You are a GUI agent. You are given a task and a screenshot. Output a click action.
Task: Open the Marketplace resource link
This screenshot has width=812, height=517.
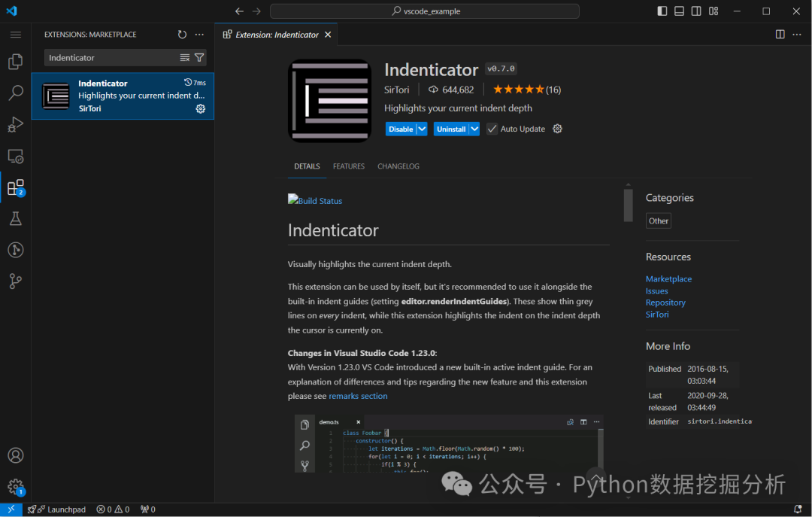(668, 279)
